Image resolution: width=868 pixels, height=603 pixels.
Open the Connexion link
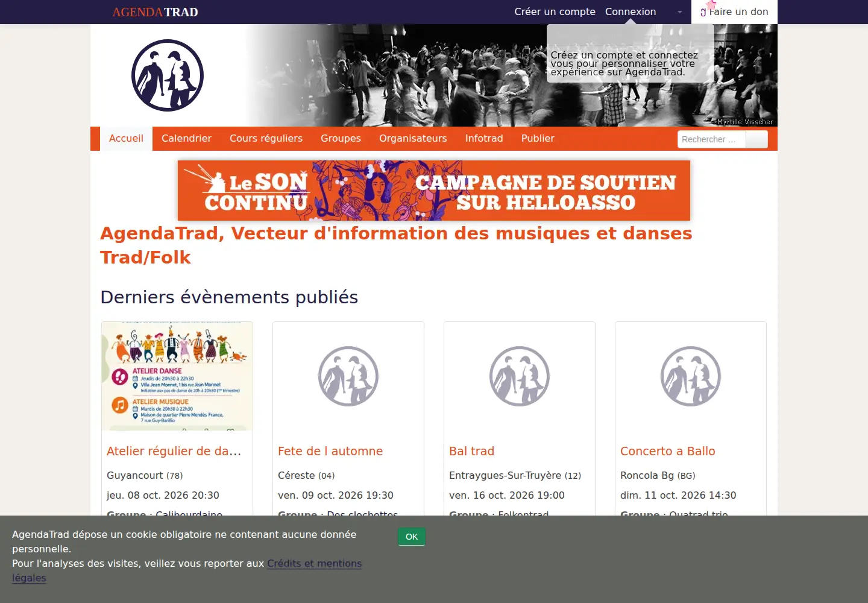631,12
